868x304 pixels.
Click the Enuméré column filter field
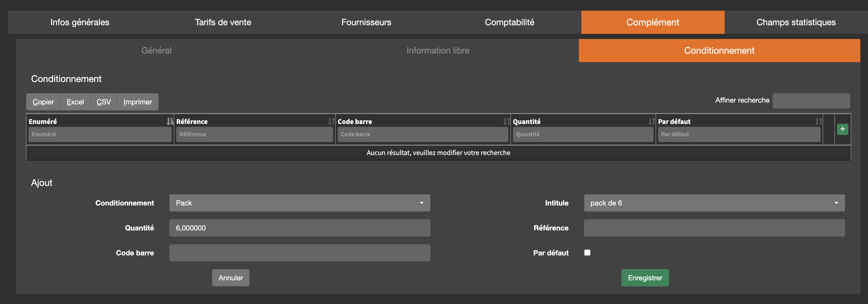[100, 134]
